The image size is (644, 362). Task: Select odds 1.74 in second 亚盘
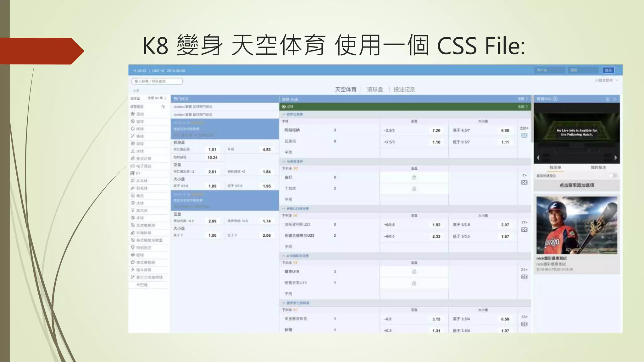click(267, 221)
